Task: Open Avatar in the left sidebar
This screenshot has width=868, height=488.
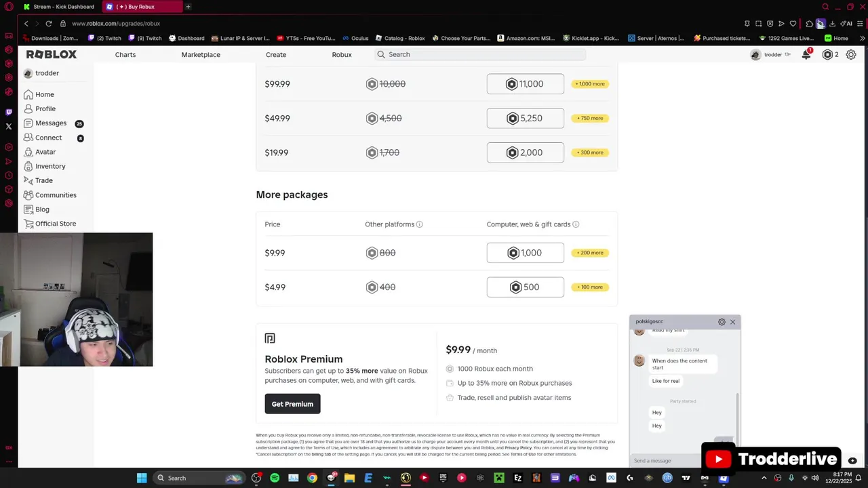Action: coord(39,152)
